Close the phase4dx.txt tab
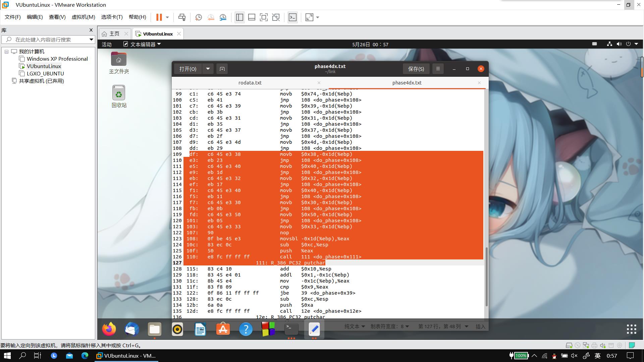644x362 pixels. coord(479,83)
